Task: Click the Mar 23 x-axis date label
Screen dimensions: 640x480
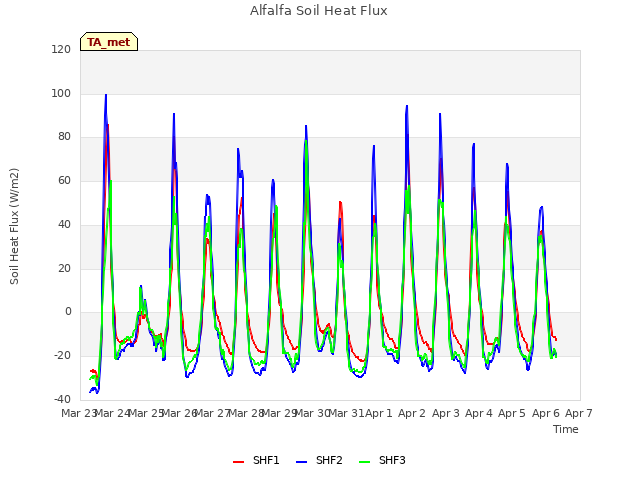Action: click(78, 413)
